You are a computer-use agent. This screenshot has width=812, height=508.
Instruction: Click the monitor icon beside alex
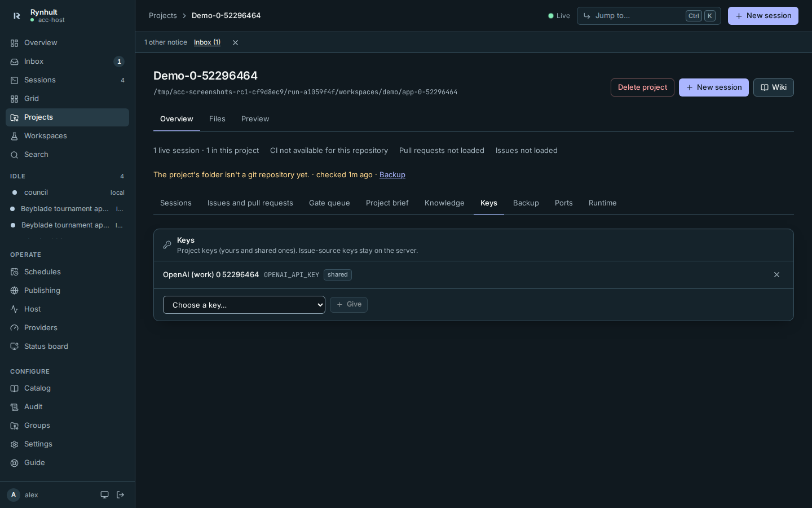104,495
